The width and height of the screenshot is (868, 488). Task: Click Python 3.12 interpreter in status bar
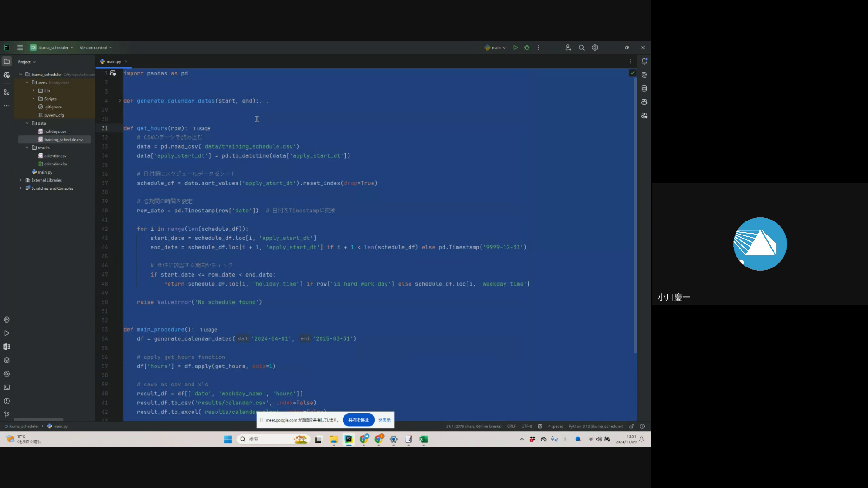tap(595, 426)
